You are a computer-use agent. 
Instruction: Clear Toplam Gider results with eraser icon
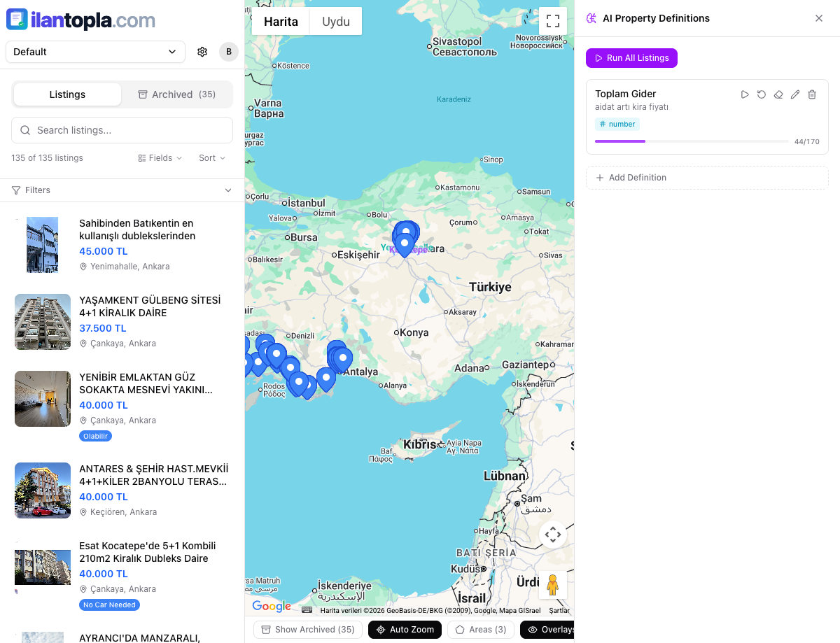point(778,94)
